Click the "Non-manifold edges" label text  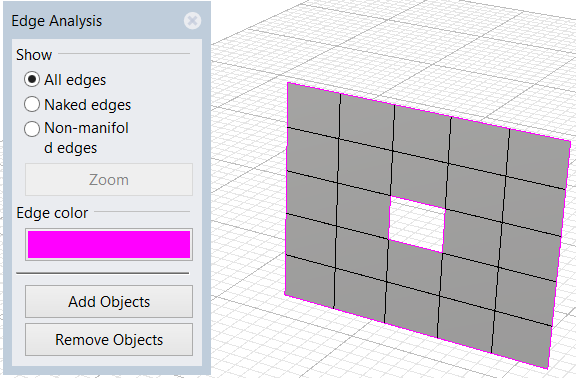(86, 138)
